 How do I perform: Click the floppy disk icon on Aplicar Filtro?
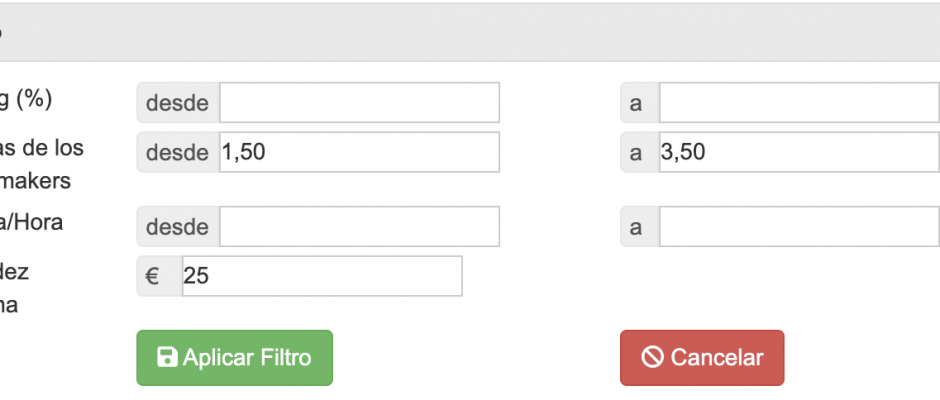point(167,358)
